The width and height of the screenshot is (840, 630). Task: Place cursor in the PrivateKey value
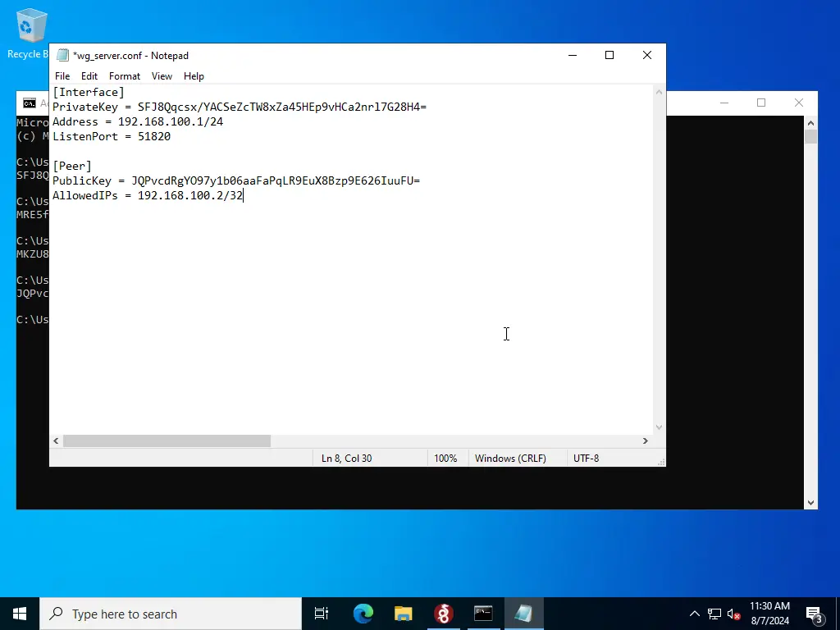(x=282, y=107)
